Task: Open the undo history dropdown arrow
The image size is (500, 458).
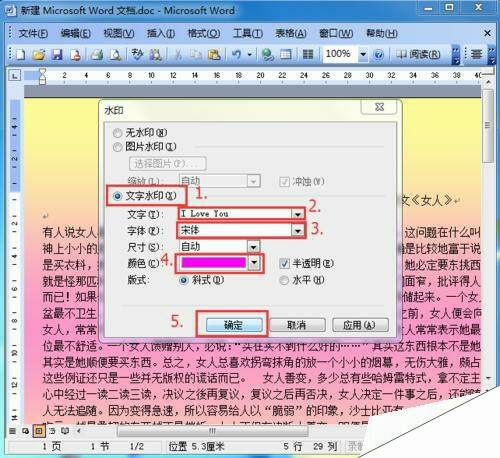Action: click(249, 54)
